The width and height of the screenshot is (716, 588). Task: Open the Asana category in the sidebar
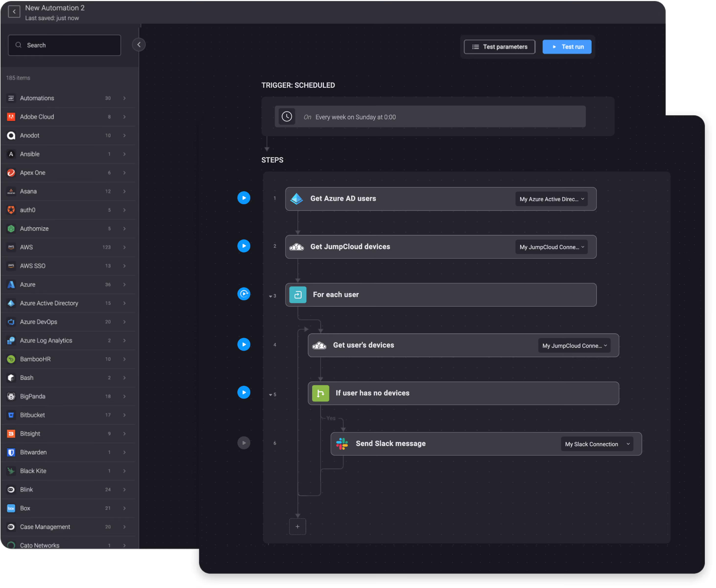[x=68, y=191]
